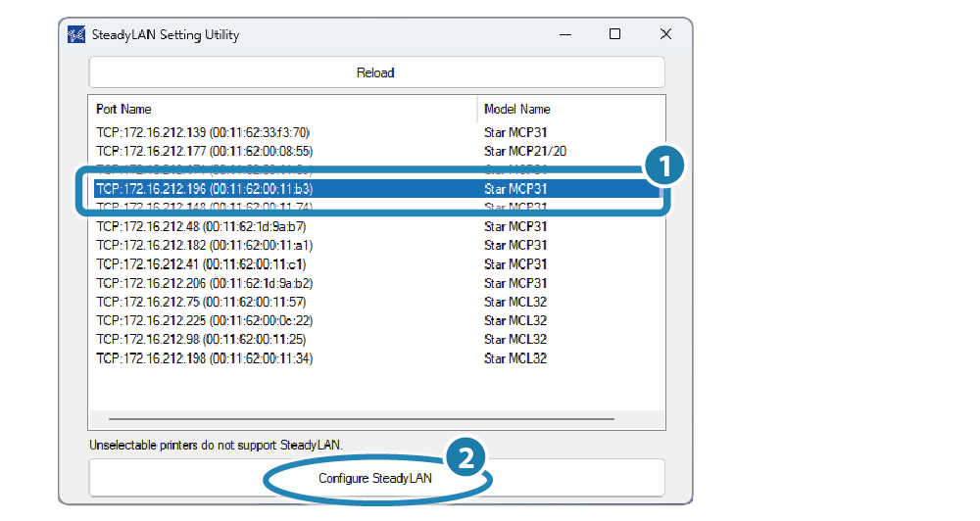980x521 pixels.
Task: Minimize the SteadyLAN Setting Utility window
Action: [565, 34]
